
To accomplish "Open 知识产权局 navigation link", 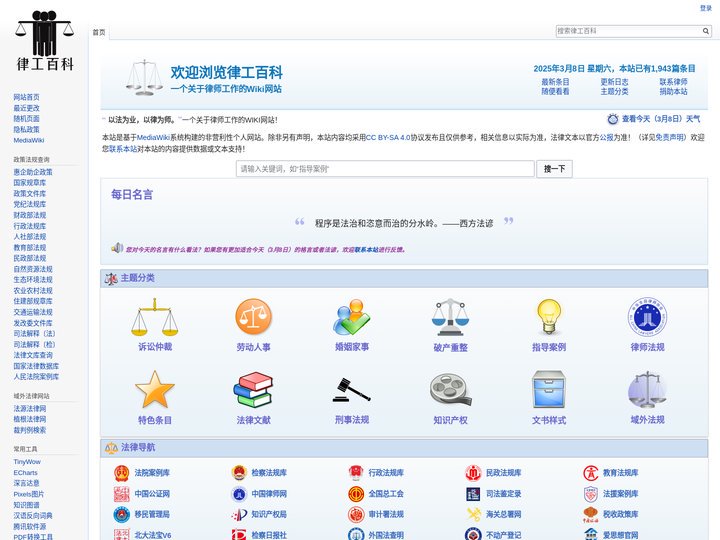I will [269, 514].
